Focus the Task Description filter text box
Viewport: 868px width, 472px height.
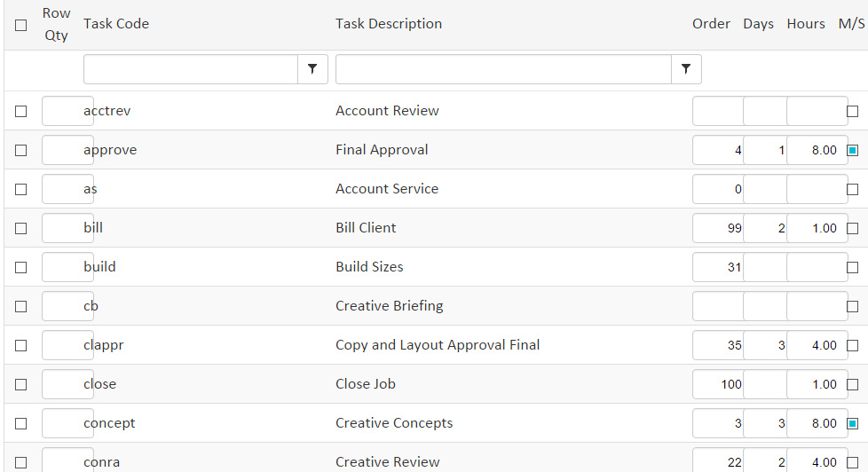[503, 69]
